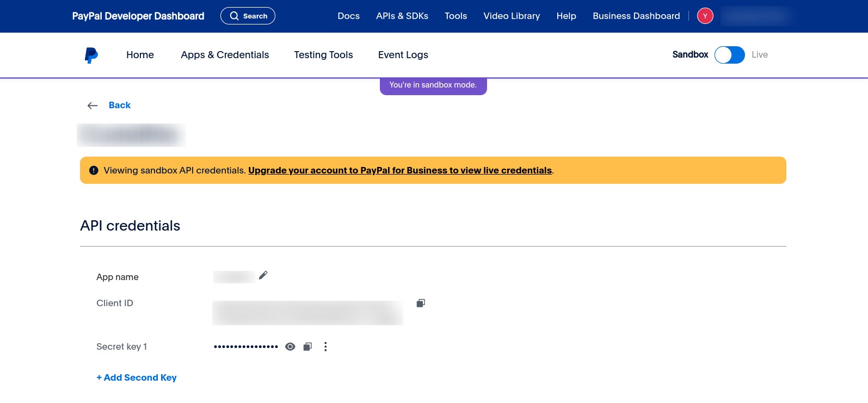
Task: Click the blurred App name value
Action: 234,277
